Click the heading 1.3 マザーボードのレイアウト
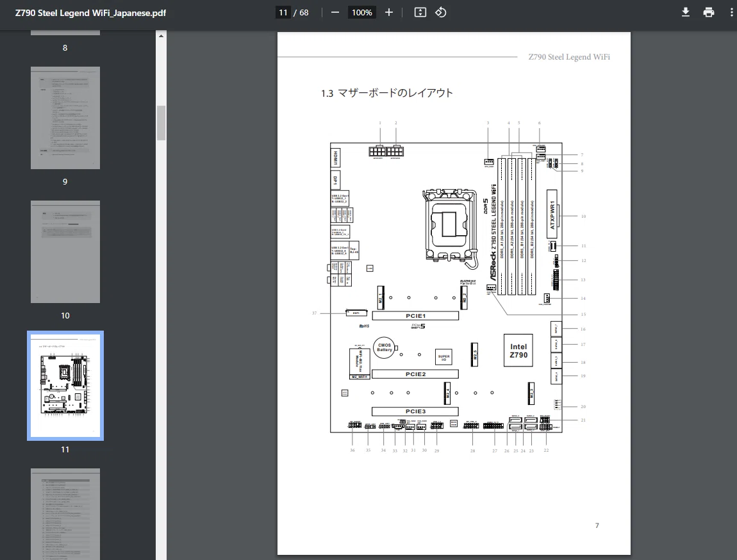Image resolution: width=737 pixels, height=560 pixels. point(387,93)
